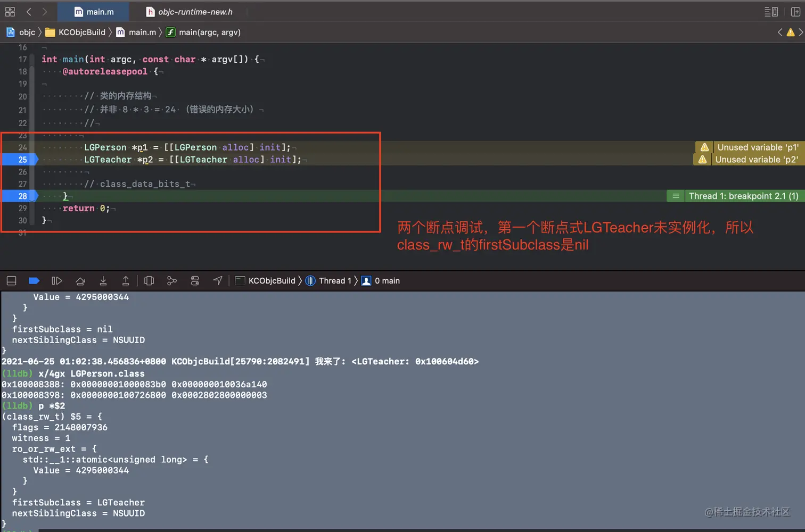
Task: Open debug memory graph
Action: point(172,280)
